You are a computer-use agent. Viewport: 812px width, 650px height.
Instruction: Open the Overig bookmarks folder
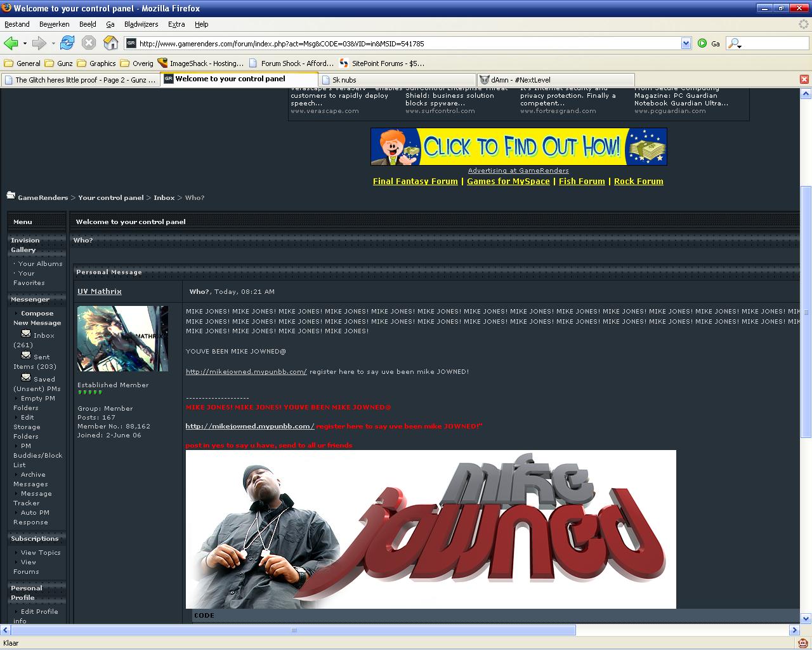coord(137,63)
